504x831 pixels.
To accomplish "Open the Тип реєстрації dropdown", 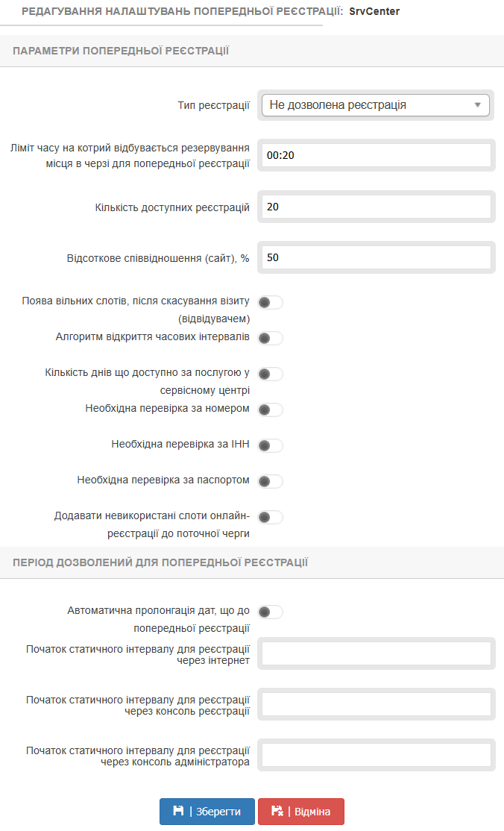I will pyautogui.click(x=375, y=105).
